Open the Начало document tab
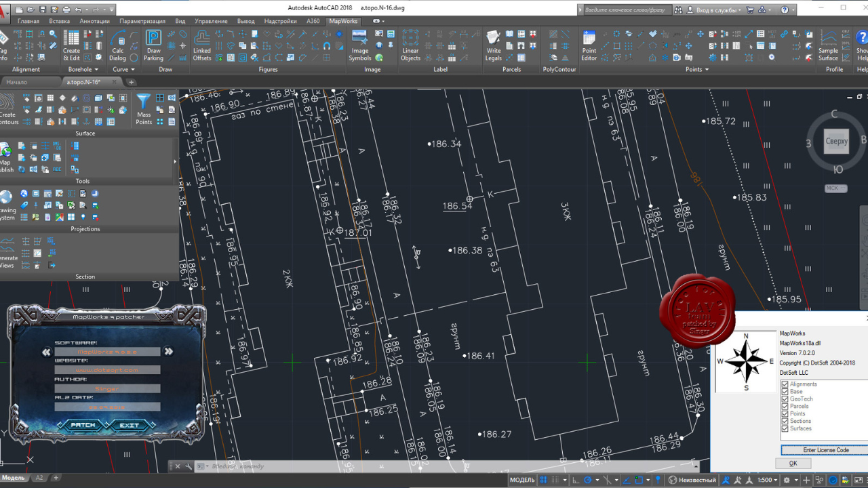Screen dimensions: 868x488 pyautogui.click(x=17, y=82)
